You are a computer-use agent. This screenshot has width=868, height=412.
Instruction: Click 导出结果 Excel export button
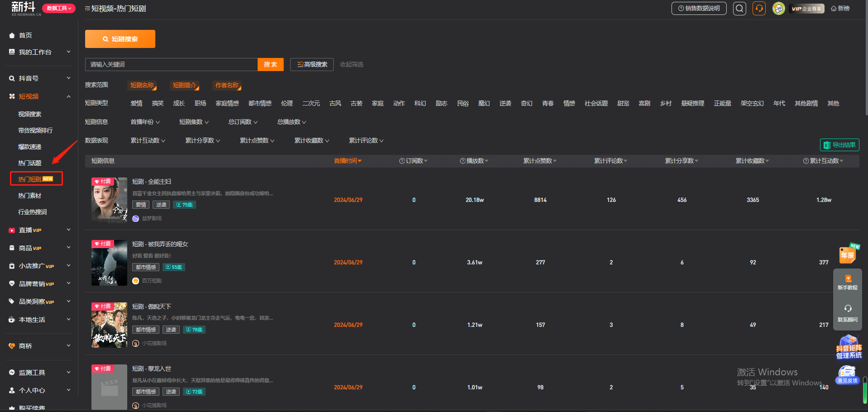pos(839,145)
